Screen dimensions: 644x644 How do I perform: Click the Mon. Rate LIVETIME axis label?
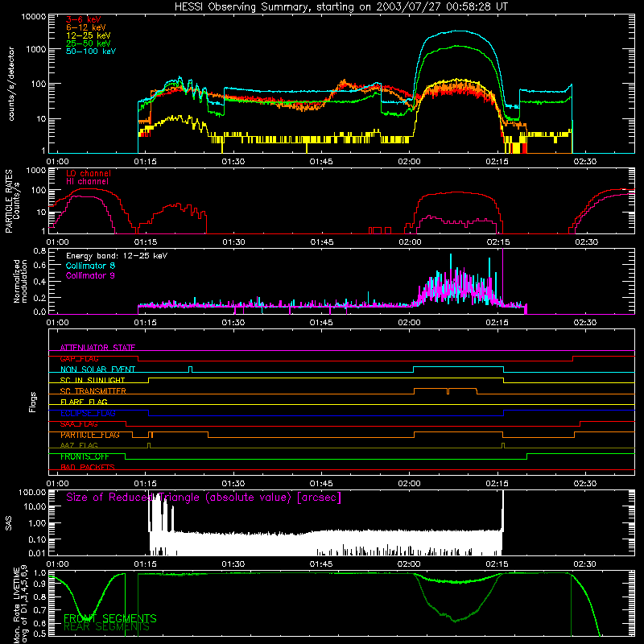pyautogui.click(x=20, y=605)
